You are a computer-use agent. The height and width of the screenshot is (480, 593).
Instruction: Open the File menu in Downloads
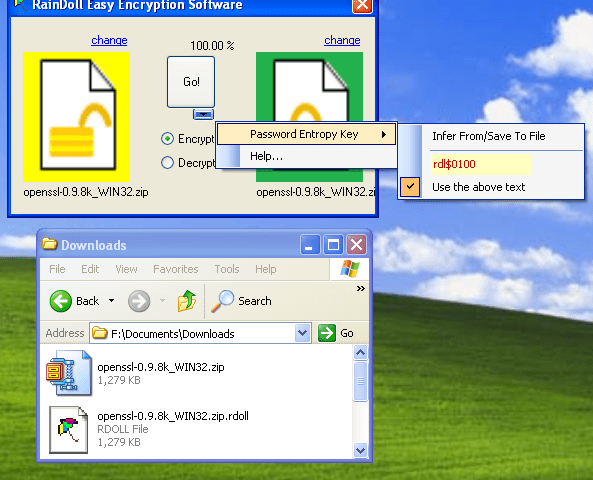pyautogui.click(x=57, y=269)
